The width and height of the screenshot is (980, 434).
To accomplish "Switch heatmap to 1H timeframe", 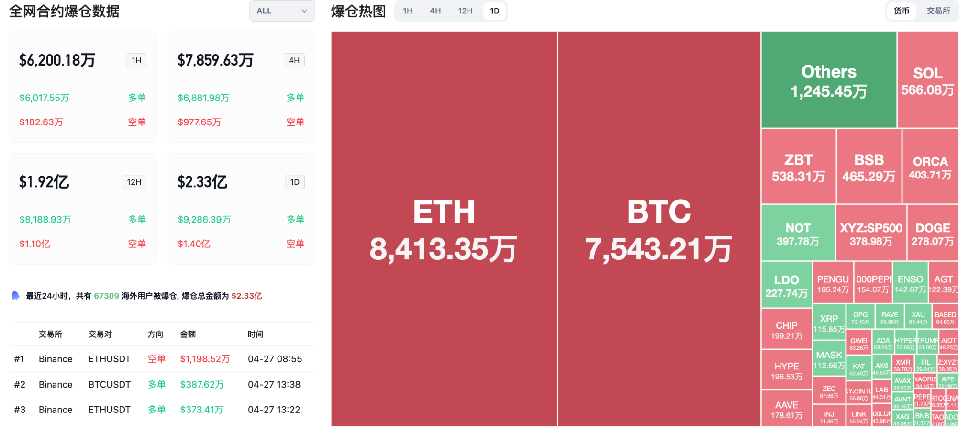I will point(407,11).
